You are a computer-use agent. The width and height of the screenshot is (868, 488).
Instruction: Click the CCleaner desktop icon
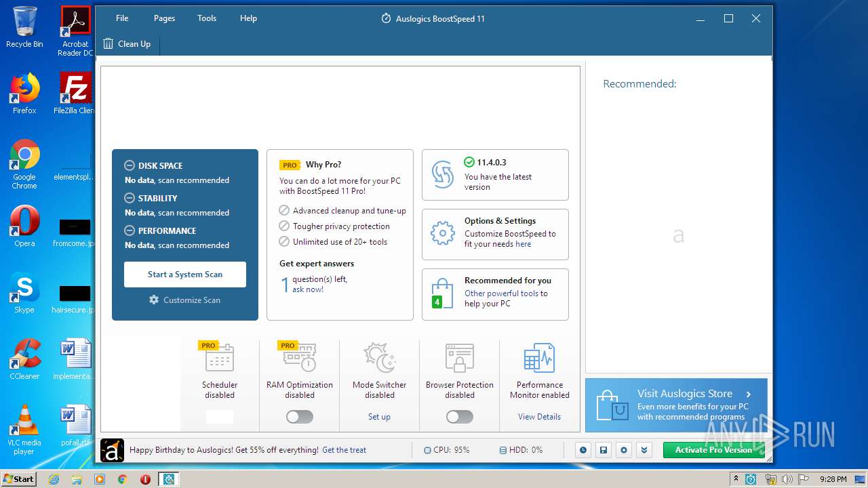24,360
